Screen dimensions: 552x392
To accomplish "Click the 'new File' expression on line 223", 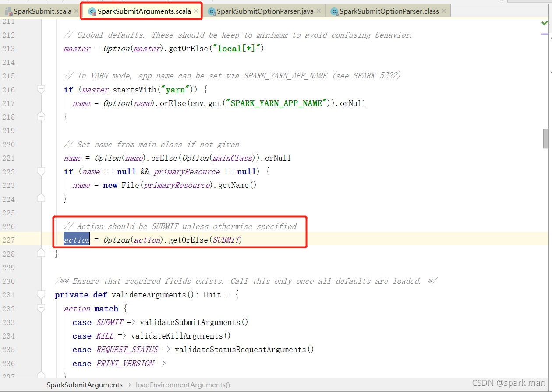I will (x=121, y=185).
